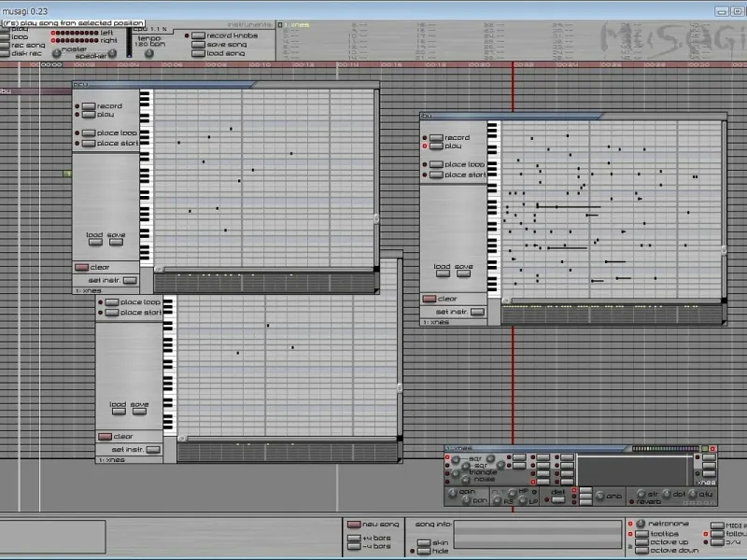Adjust the speaker knob

[112, 53]
